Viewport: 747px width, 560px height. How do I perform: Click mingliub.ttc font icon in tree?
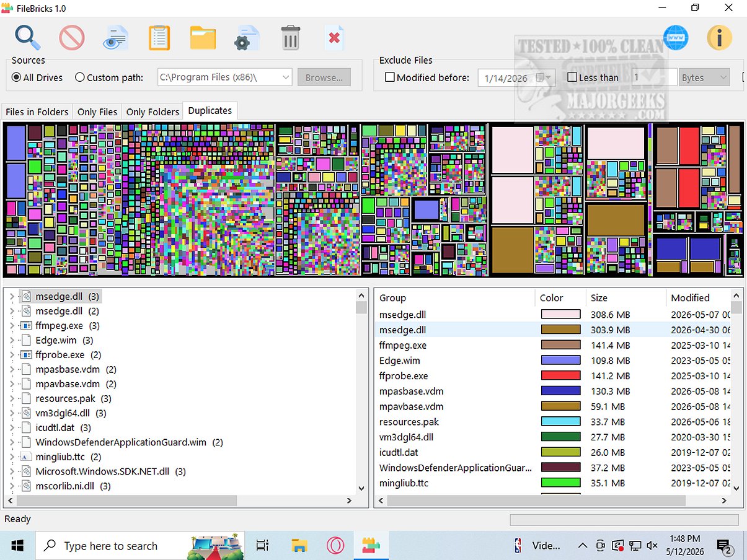tap(26, 457)
